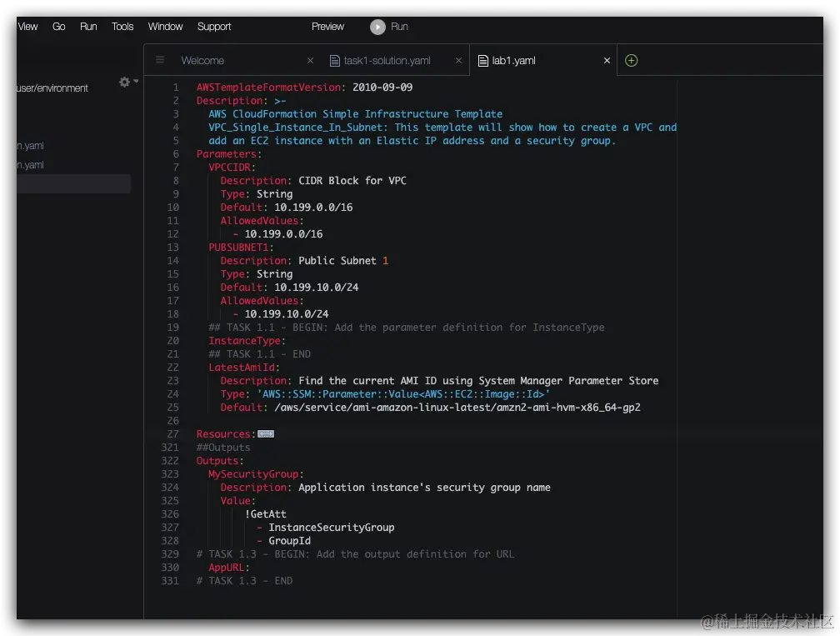Screen dimensions: 840x636
Task: Click file icon on task1-solution.yaml tab
Action: (x=335, y=61)
